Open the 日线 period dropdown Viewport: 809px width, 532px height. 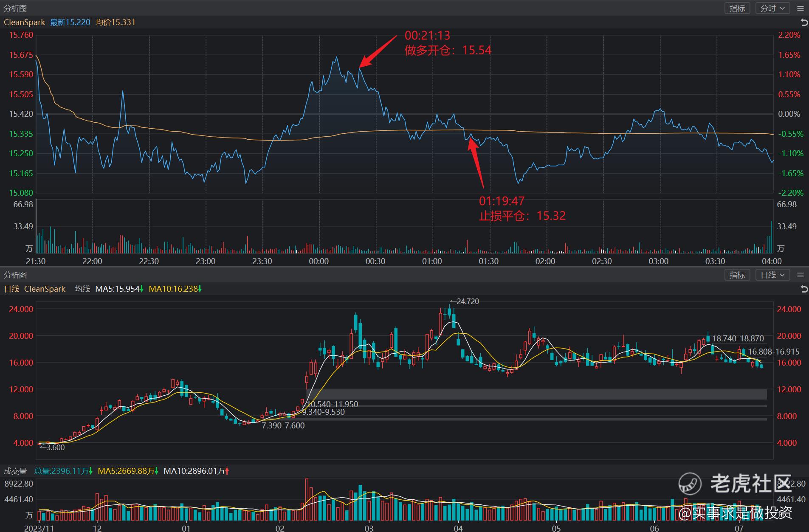[x=772, y=275]
